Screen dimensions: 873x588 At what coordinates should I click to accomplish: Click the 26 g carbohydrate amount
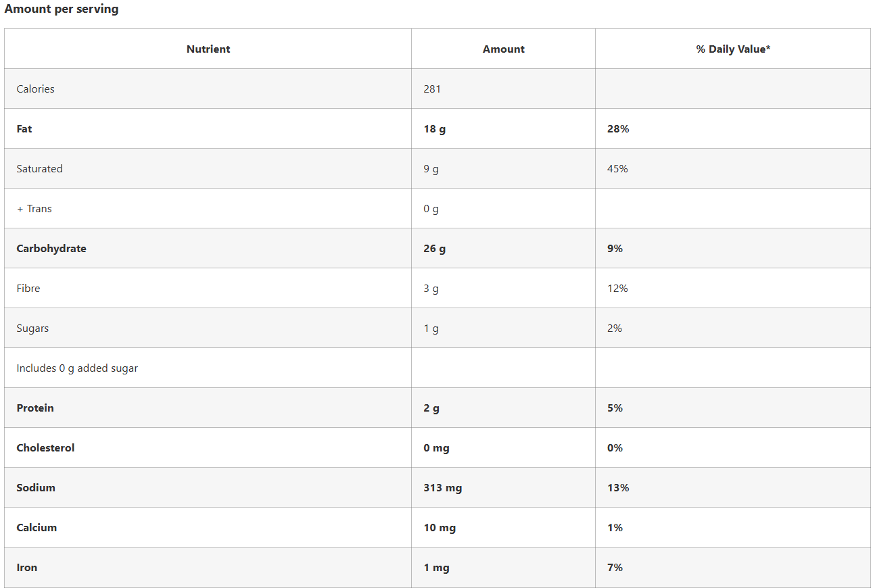pos(435,249)
